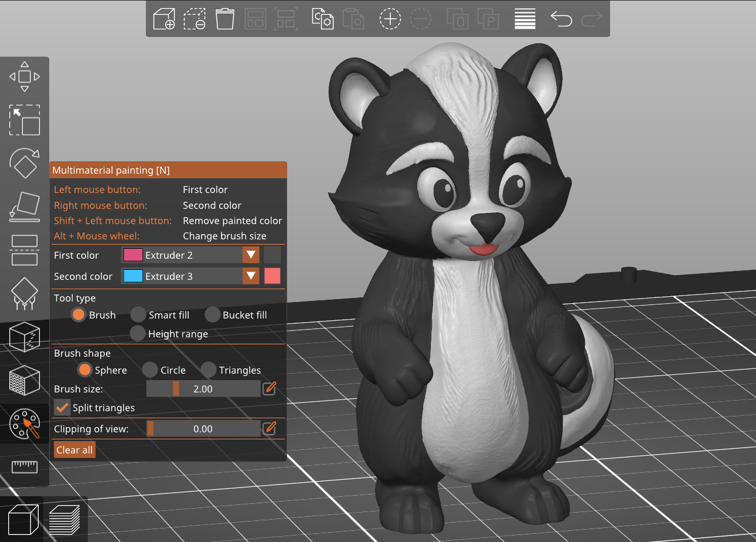Select the Scale tool
The width and height of the screenshot is (756, 542).
[x=25, y=120]
